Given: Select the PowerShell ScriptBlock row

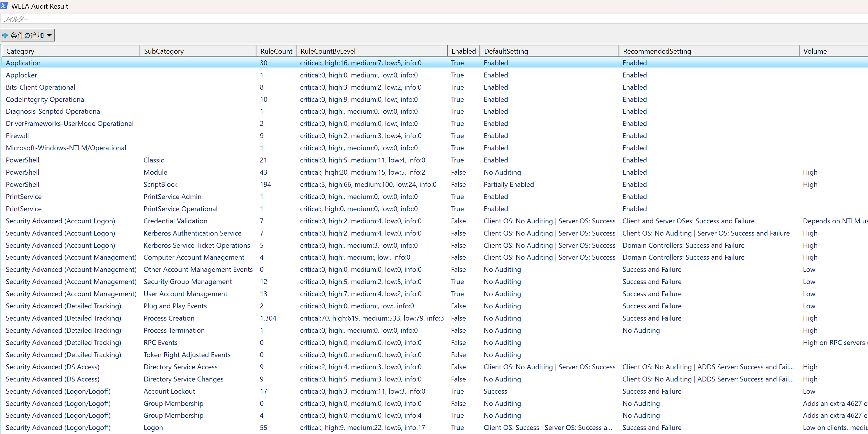Looking at the screenshot, I should pyautogui.click(x=160, y=185).
